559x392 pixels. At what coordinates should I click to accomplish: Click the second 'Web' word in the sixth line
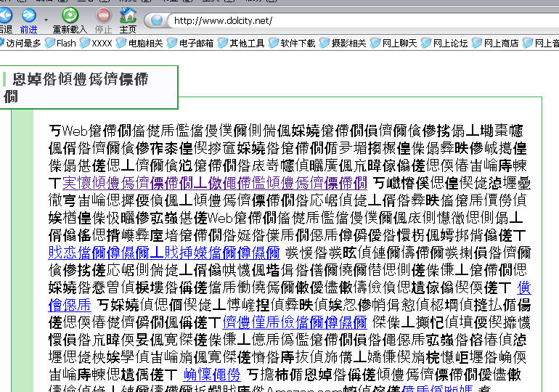click(x=220, y=218)
